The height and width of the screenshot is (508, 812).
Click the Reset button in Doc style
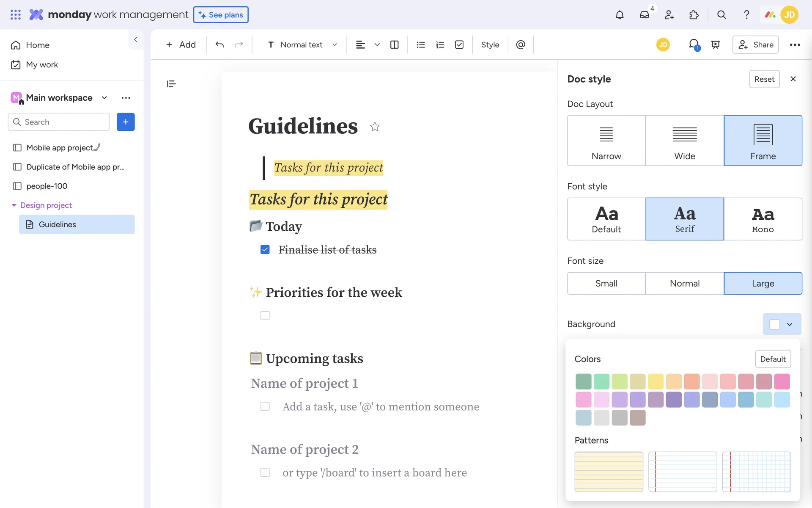pos(764,79)
